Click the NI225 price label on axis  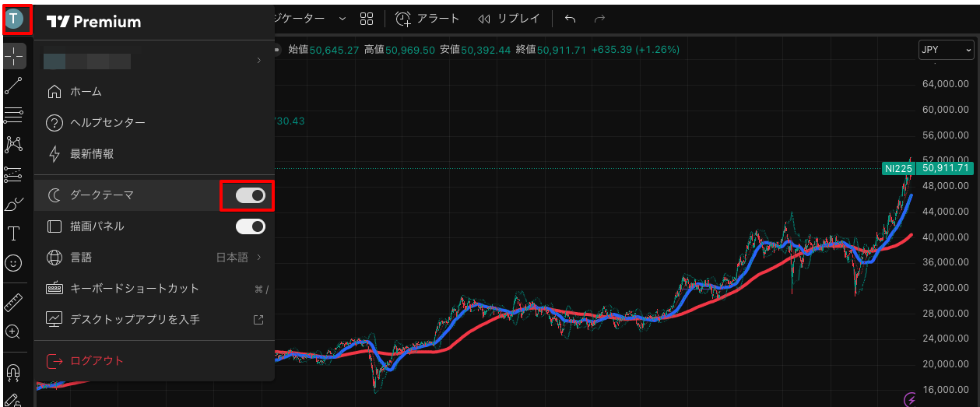(898, 168)
